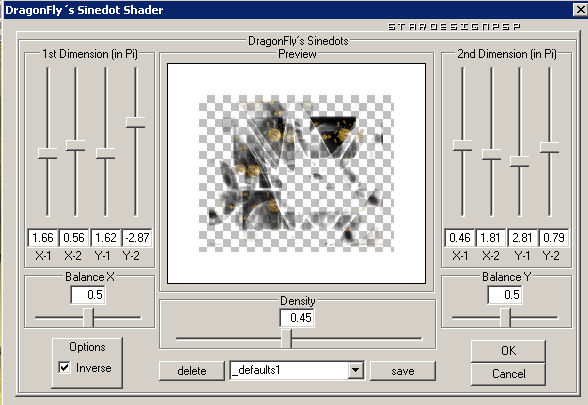Close the Sinedot Shader dialog
Screen dimensions: 588x405
pos(580,10)
